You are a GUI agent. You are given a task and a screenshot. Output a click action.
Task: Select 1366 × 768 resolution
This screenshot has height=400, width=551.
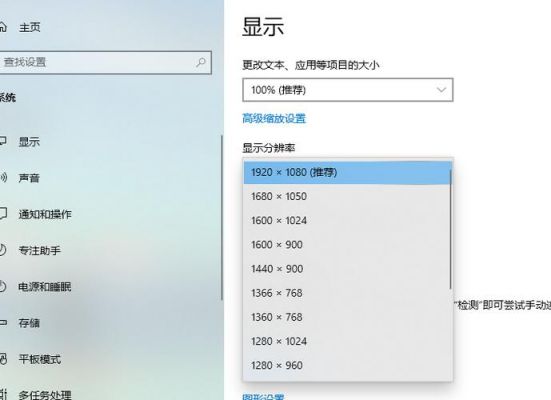click(x=347, y=293)
